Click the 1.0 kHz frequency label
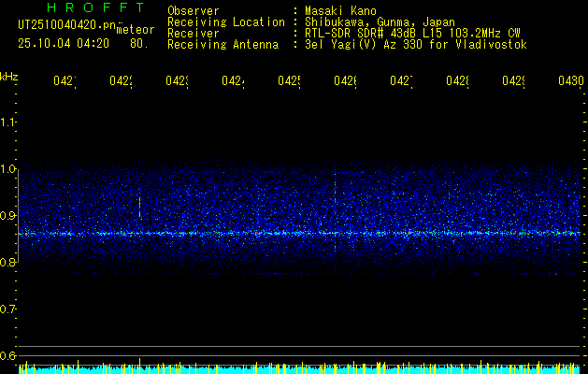 point(8,169)
